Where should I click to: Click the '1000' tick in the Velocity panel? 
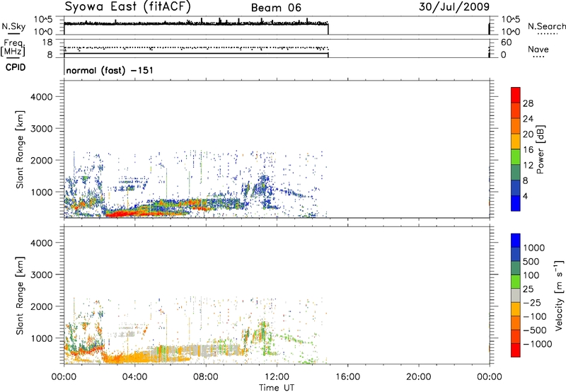[x=42, y=338]
